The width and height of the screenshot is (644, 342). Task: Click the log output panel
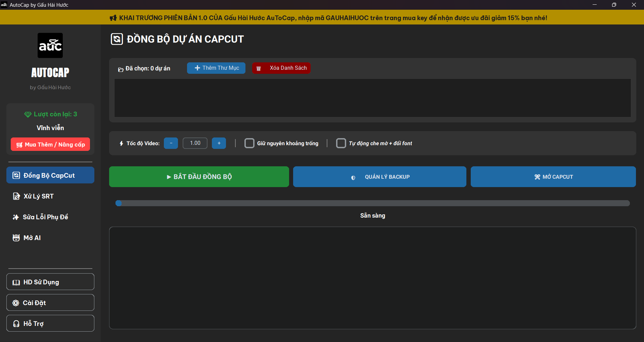(x=373, y=278)
